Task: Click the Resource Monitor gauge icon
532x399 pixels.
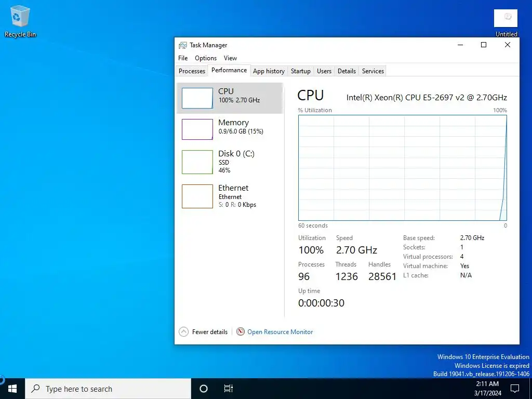Action: coord(240,331)
